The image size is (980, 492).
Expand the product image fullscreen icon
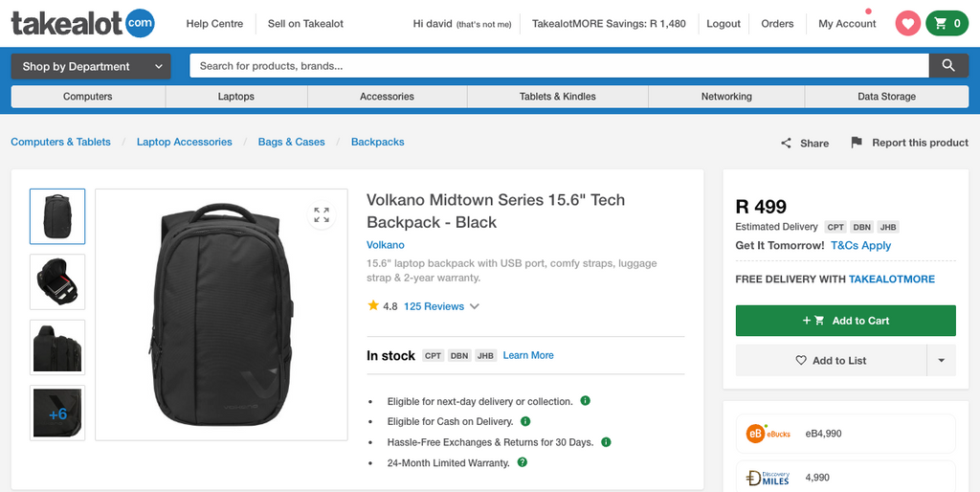click(x=322, y=215)
